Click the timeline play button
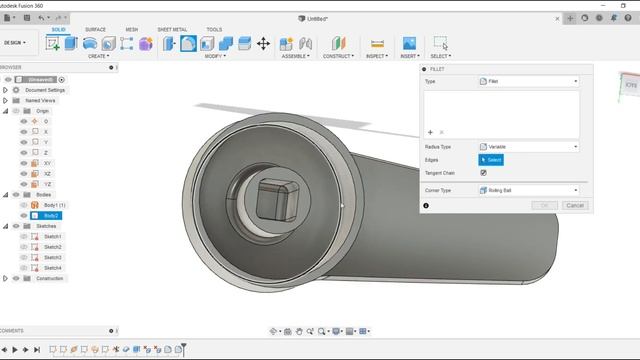 (x=15, y=349)
